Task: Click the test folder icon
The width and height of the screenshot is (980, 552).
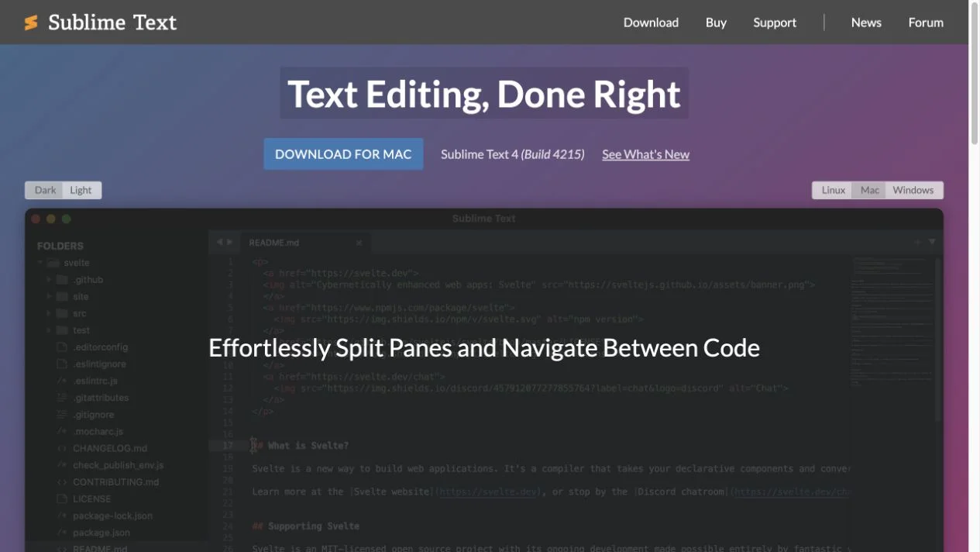Action: tap(62, 330)
